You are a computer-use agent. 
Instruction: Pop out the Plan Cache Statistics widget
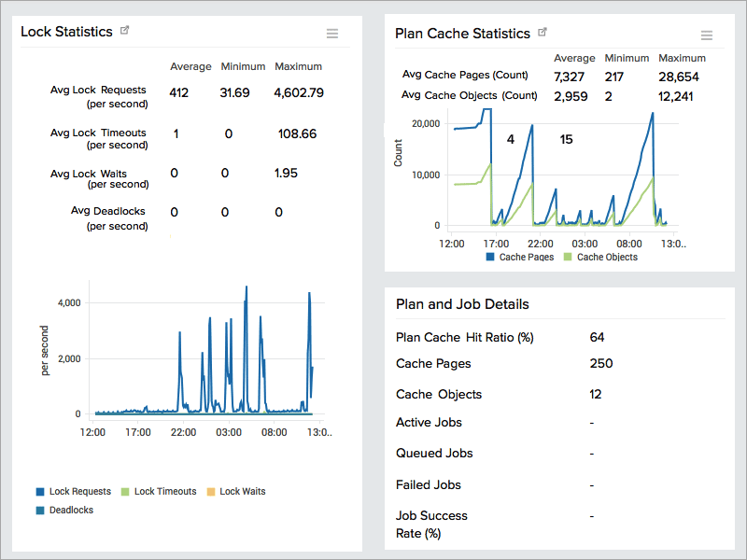[x=542, y=31]
